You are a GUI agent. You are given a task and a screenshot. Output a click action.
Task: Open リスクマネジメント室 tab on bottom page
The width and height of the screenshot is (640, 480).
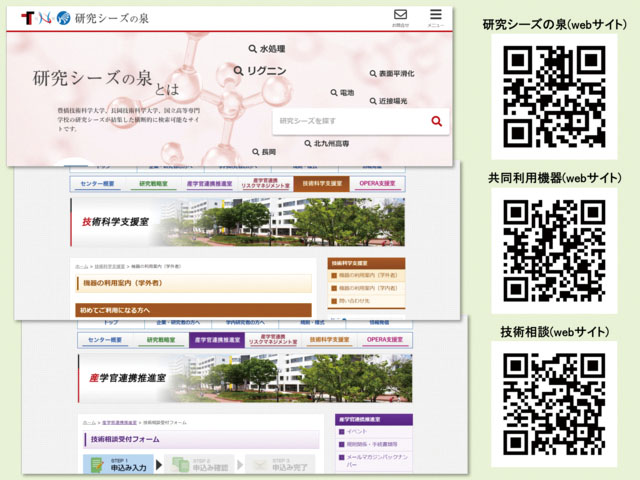coord(273,340)
